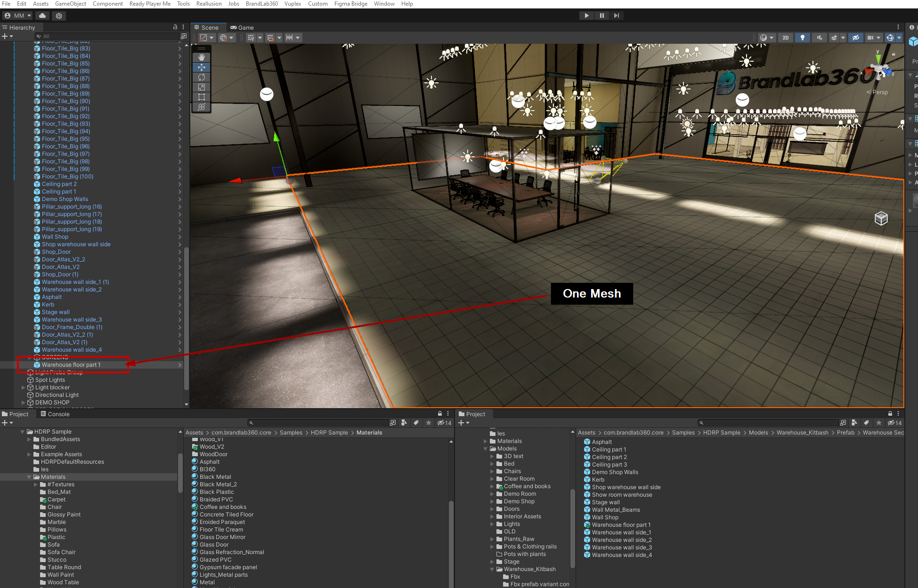Viewport: 918px width, 588px height.
Task: Open the MM account dropdown
Action: 18,16
